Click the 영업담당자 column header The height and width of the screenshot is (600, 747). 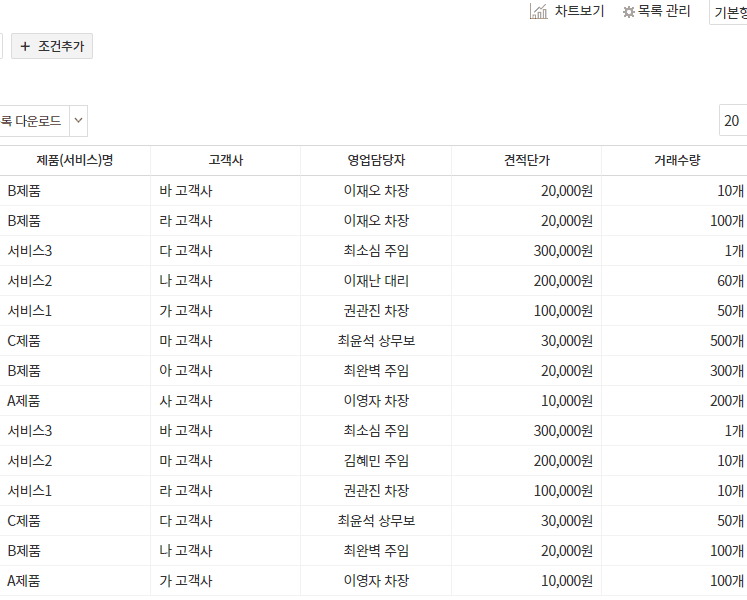click(x=376, y=160)
